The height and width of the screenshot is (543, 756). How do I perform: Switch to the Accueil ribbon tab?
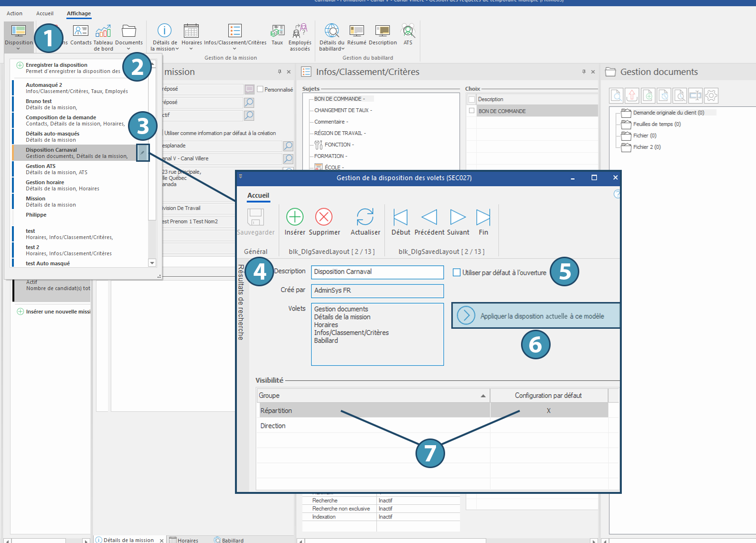(45, 13)
